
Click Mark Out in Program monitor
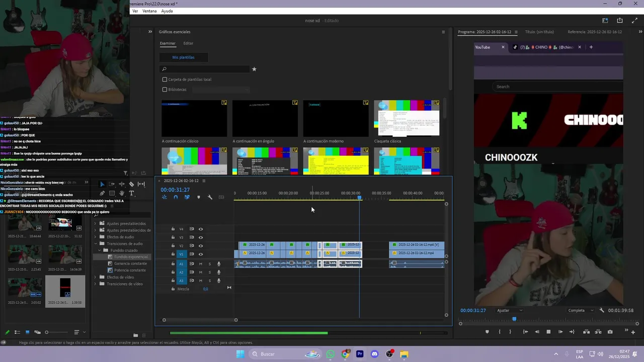tap(510, 332)
